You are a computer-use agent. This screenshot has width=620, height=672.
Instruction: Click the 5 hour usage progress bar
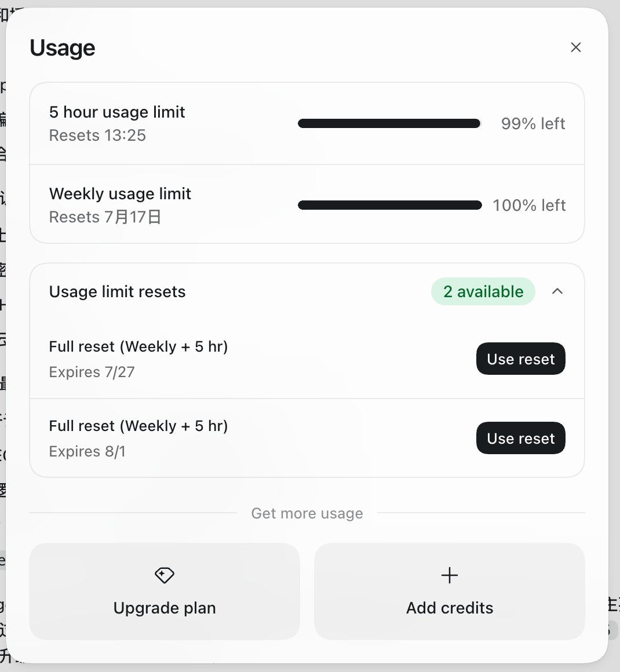[x=389, y=123]
